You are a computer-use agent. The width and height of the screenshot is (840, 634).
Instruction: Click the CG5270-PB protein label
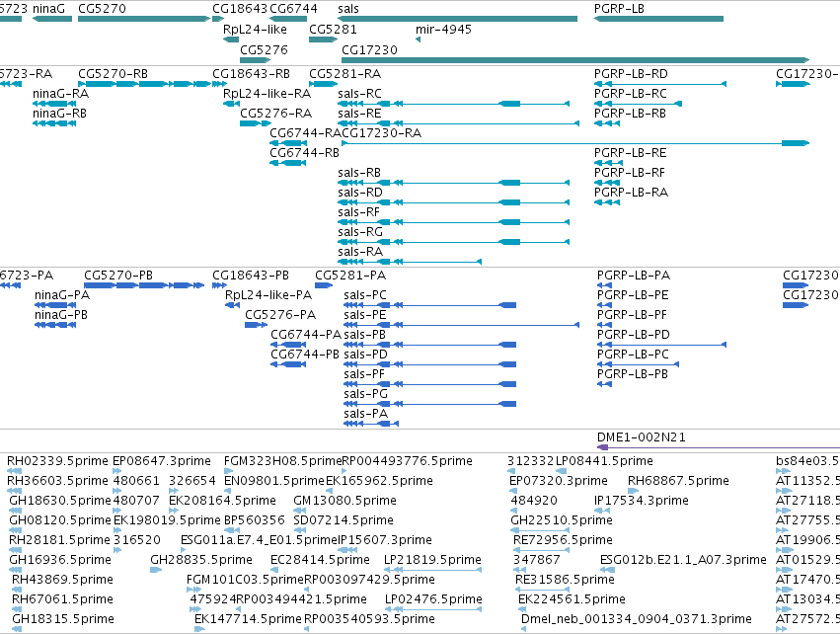(x=118, y=275)
